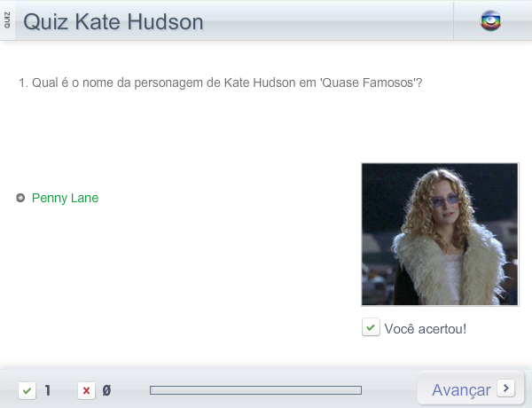Click the vertical QUIZ label tab

point(7,20)
